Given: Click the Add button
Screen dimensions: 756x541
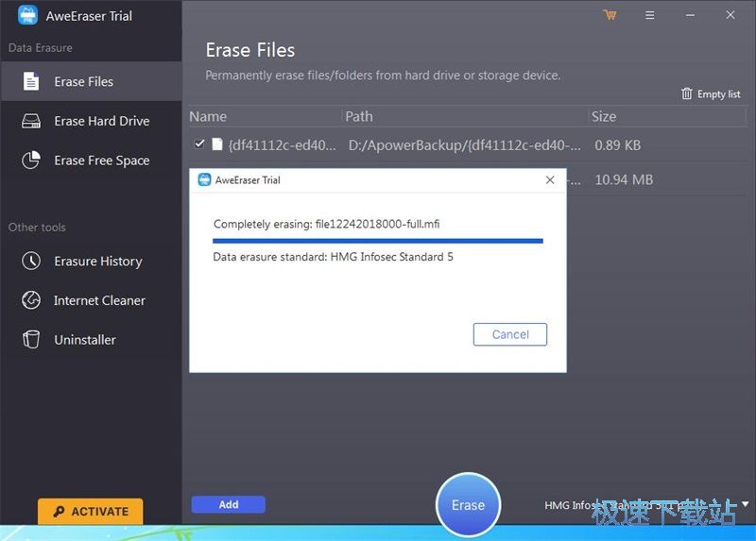Looking at the screenshot, I should click(229, 504).
